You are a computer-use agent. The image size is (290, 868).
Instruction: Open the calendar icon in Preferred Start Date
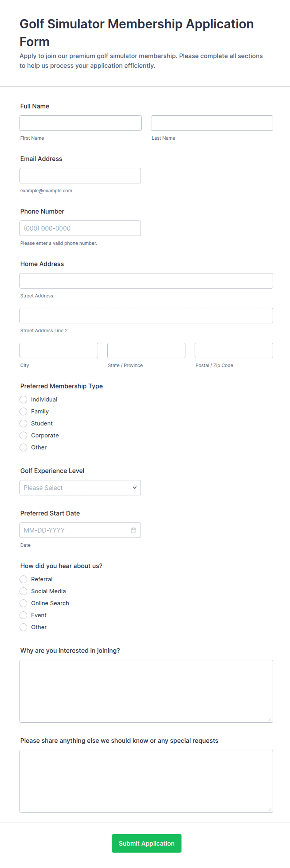coord(133,530)
